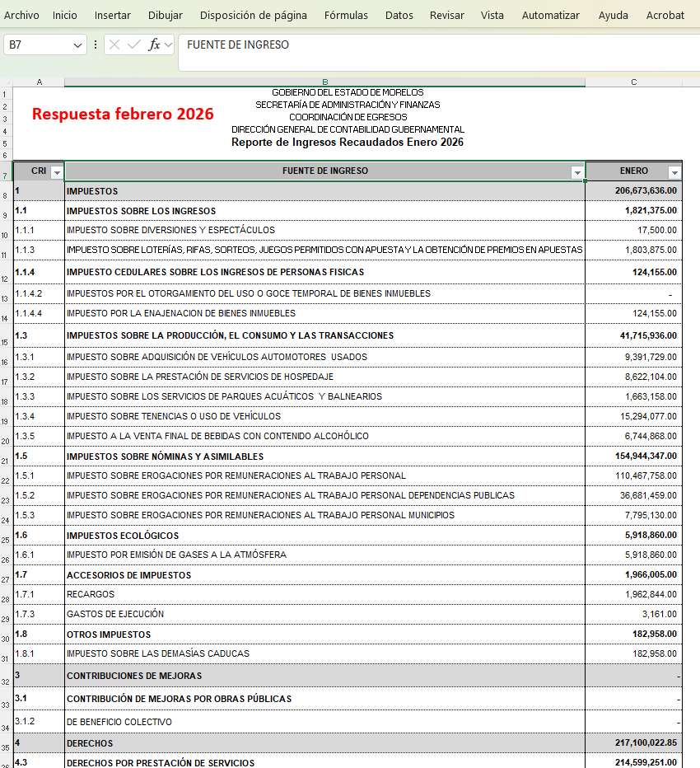The width and height of the screenshot is (700, 768).
Task: Open the CRI header filter icon
Action: 57,171
